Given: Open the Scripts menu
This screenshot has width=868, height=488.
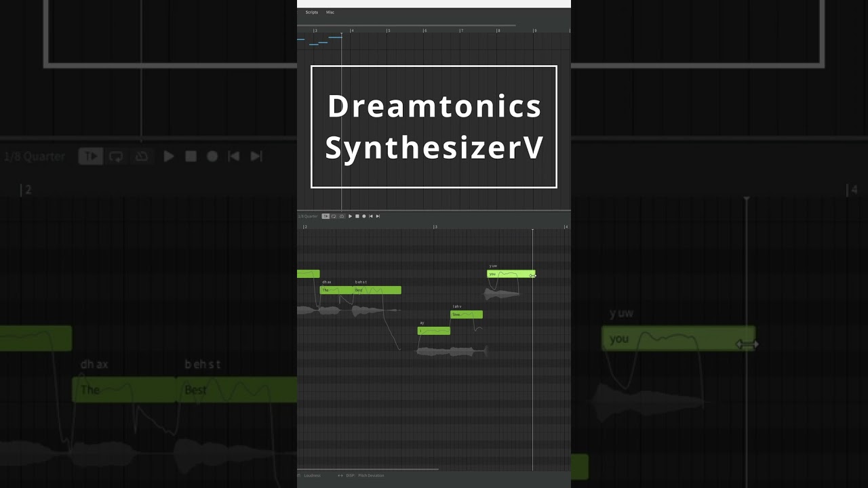Looking at the screenshot, I should tap(311, 12).
